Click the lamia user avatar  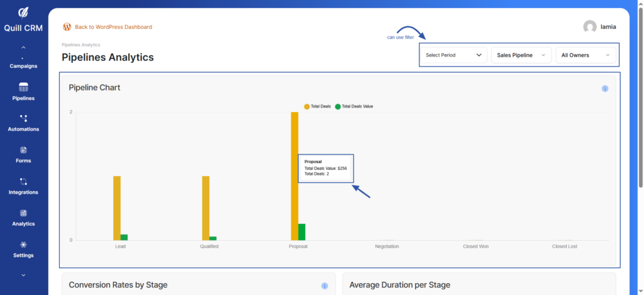pyautogui.click(x=589, y=27)
